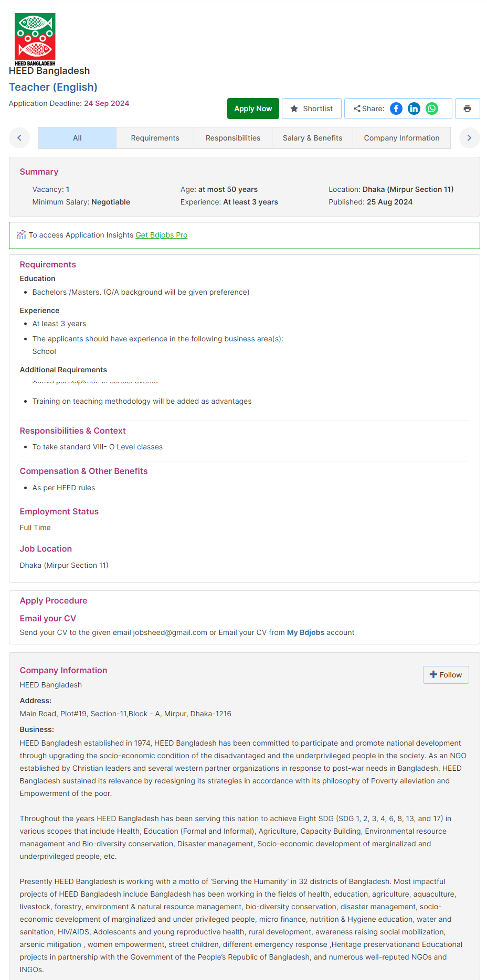
Task: Open the Responsibilities tab
Action: click(233, 138)
